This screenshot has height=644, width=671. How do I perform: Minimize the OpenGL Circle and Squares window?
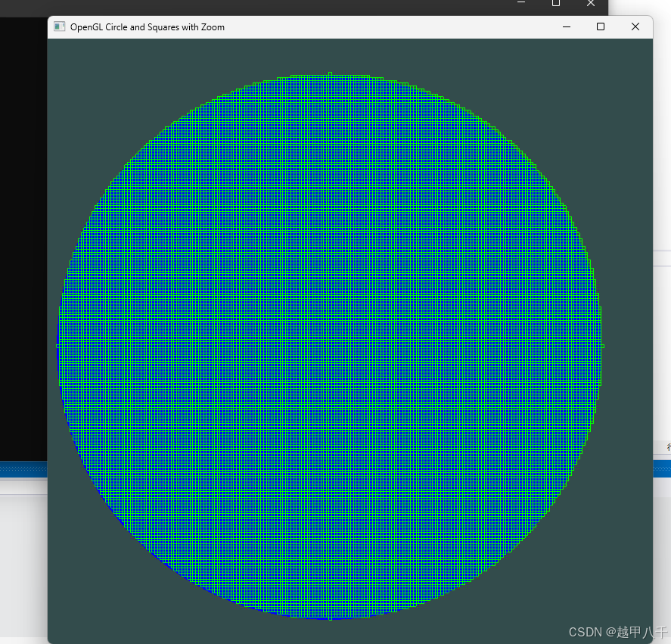click(567, 26)
